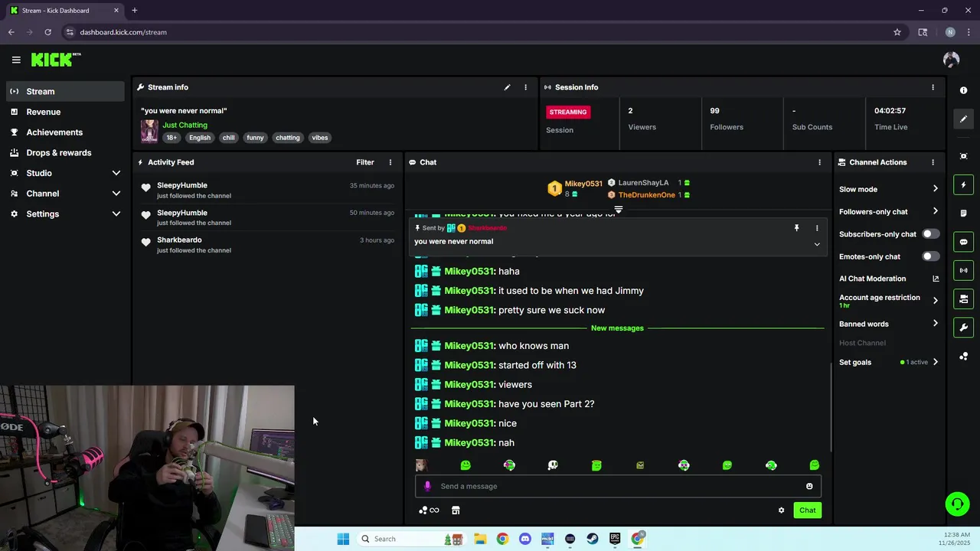Expand Set goals options
This screenshot has width=980, height=551.
coord(889,362)
